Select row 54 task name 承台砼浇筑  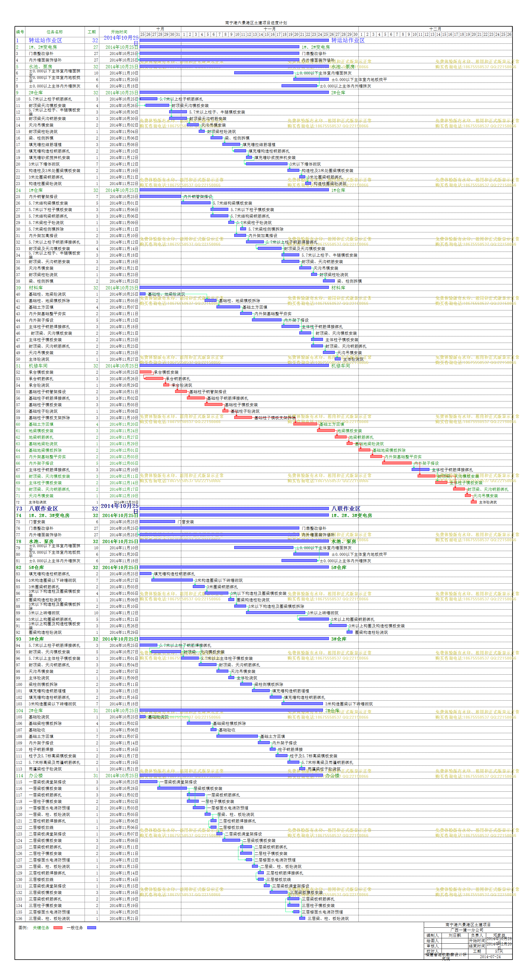39,385
